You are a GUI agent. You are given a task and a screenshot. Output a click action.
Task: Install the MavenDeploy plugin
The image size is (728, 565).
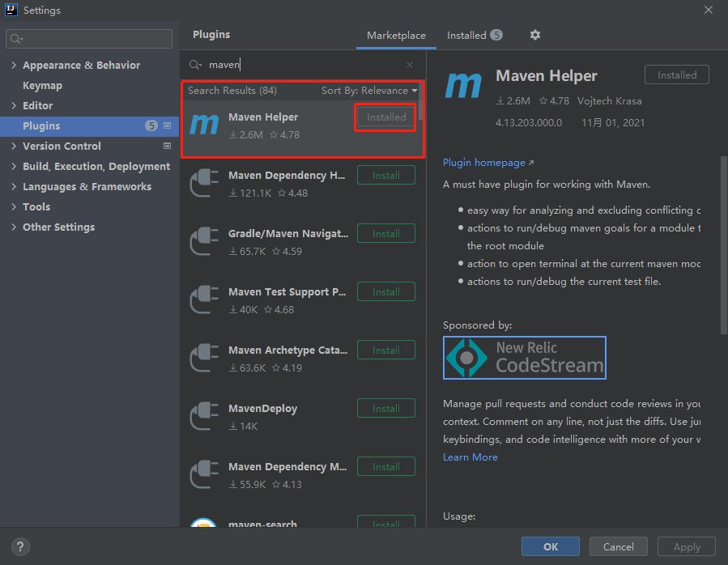(x=385, y=409)
